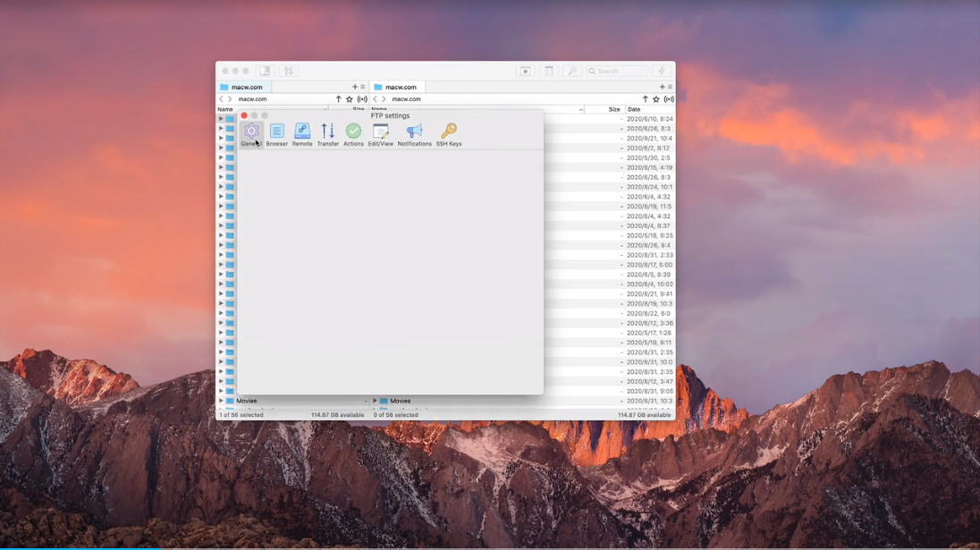The width and height of the screenshot is (980, 550).
Task: Click the Actions settings icon
Action: tap(353, 132)
